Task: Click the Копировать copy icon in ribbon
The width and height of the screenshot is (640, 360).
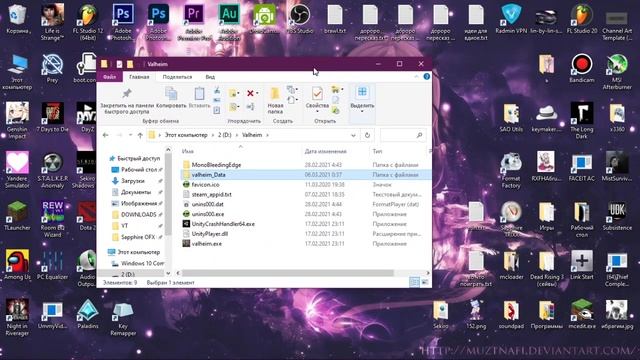Action: (171, 93)
